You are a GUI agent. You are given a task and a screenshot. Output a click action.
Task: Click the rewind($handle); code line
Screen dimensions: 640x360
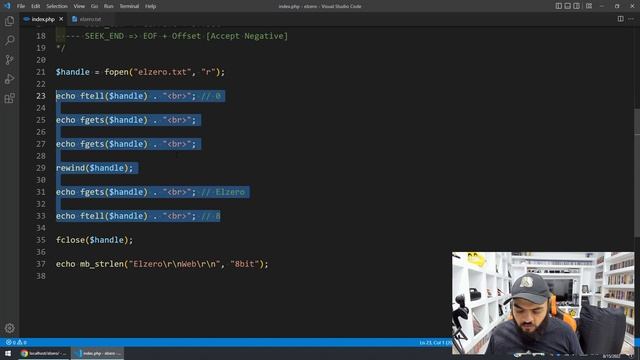point(94,168)
